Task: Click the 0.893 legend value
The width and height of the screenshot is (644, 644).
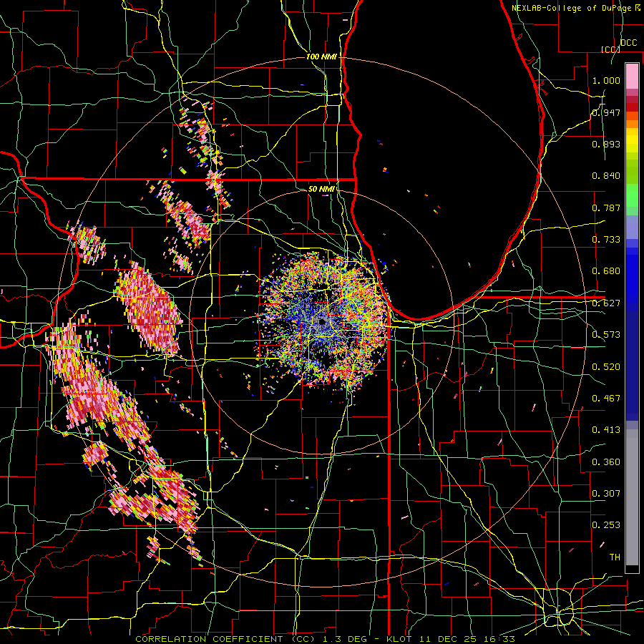Action: [x=606, y=144]
